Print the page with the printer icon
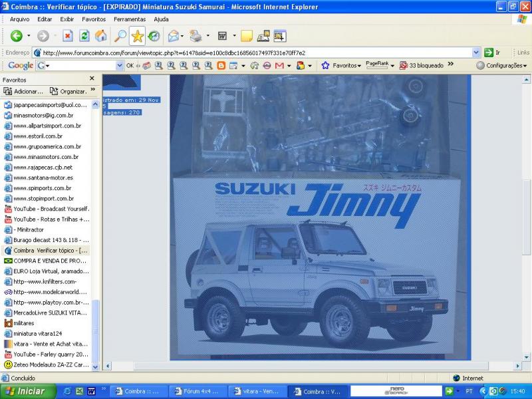 point(196,36)
